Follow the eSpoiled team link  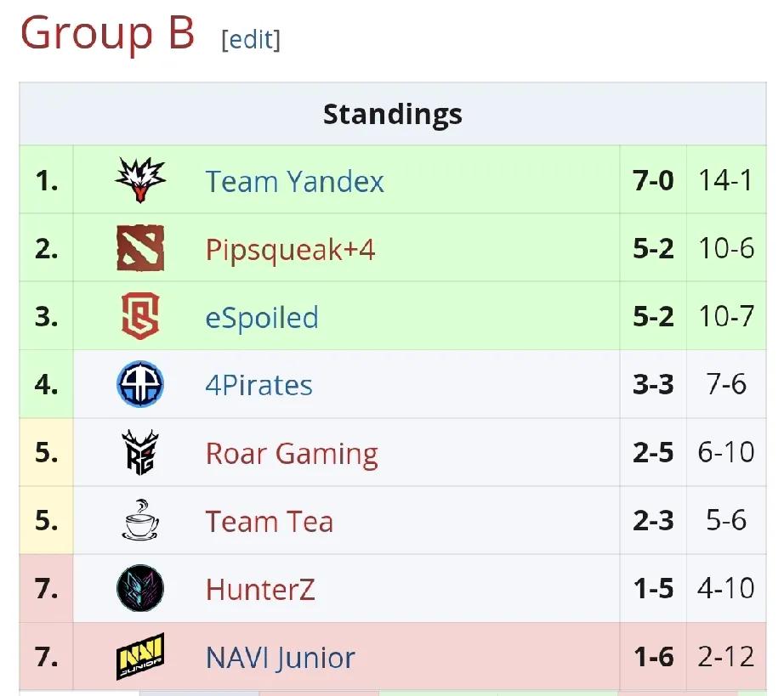click(262, 318)
